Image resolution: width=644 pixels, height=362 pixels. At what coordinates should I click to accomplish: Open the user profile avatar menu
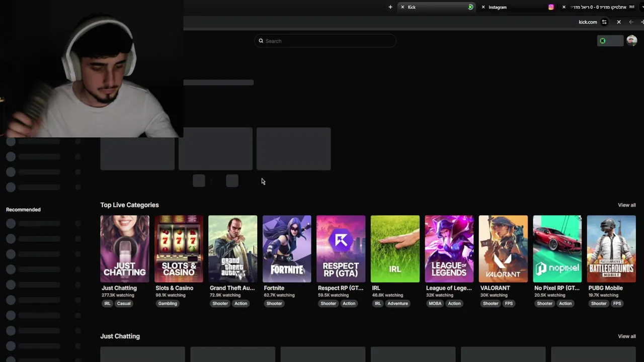(x=632, y=41)
